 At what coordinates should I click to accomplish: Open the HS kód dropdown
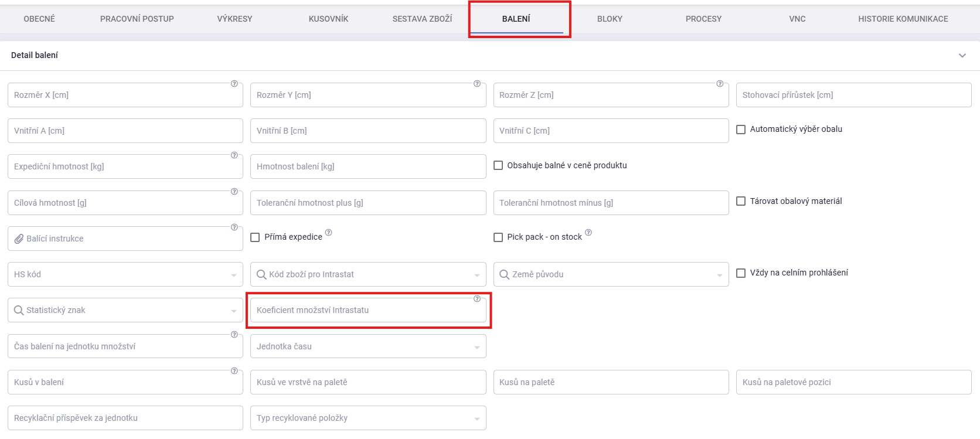pyautogui.click(x=233, y=275)
